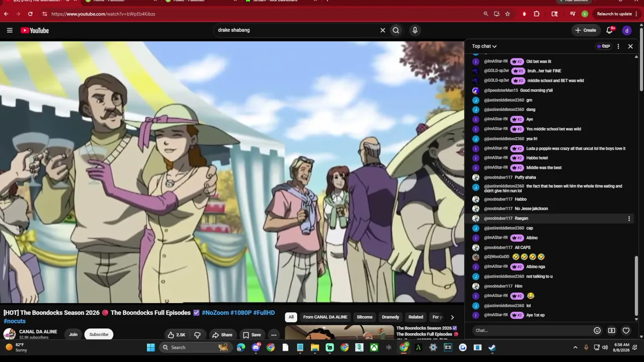Viewport: 644px width, 362px height.
Task: Close the live chat panel
Action: pyautogui.click(x=630, y=46)
